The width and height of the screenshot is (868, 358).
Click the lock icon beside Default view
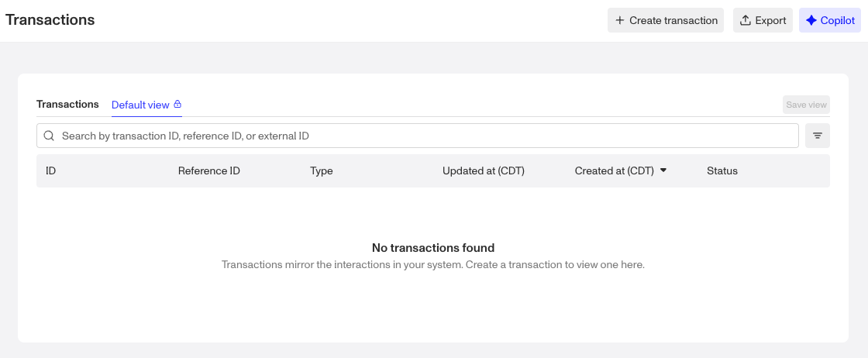177,105
